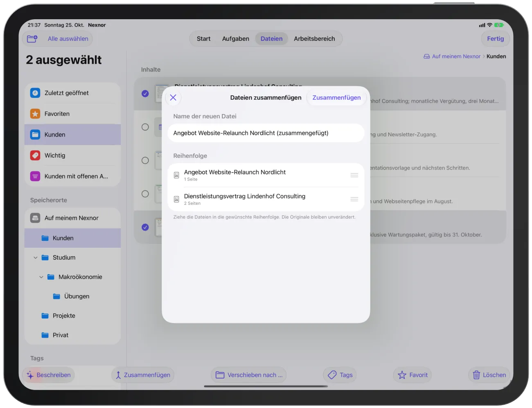This screenshot has height=408, width=532.
Task: Select Kunden under Favoriten in sidebar
Action: pos(73,135)
